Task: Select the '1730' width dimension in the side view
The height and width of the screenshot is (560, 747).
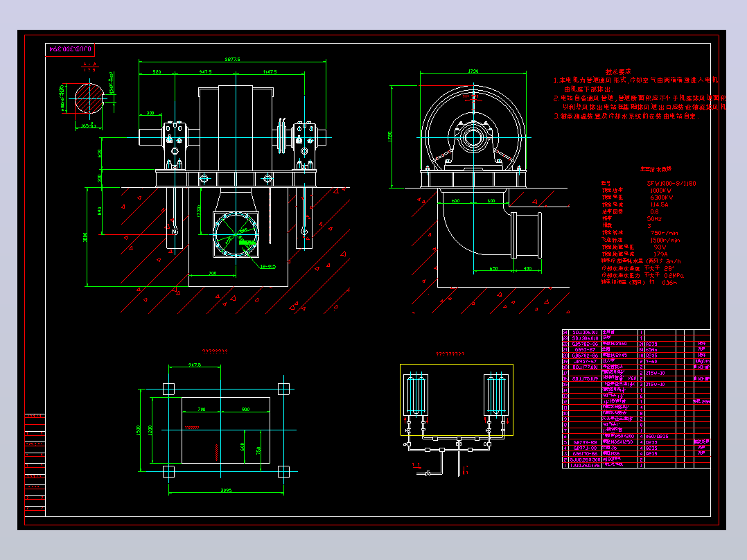Action: point(473,71)
